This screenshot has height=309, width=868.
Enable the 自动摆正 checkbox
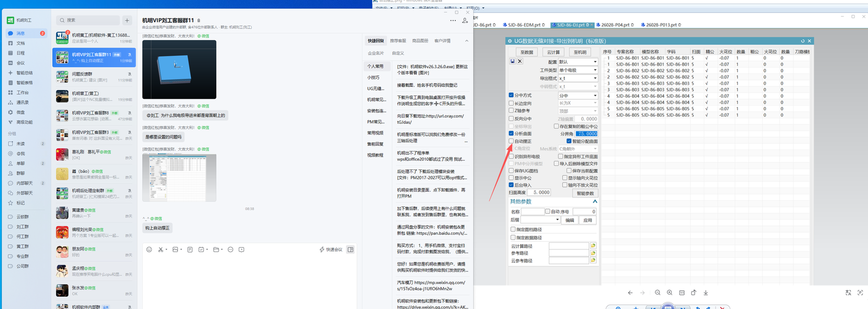point(511,141)
